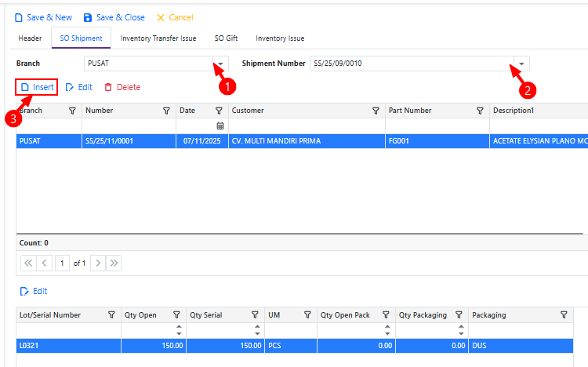Expand the Shipment Number dropdown arrow

coord(521,64)
